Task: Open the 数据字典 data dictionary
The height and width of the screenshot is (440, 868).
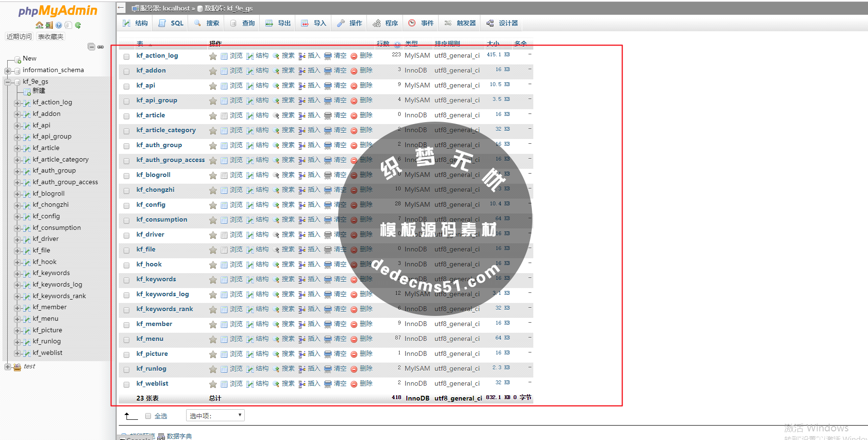Action: (x=179, y=436)
